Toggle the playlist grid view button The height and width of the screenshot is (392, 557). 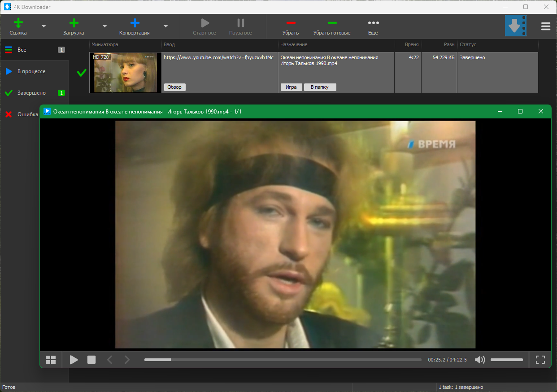[51, 360]
